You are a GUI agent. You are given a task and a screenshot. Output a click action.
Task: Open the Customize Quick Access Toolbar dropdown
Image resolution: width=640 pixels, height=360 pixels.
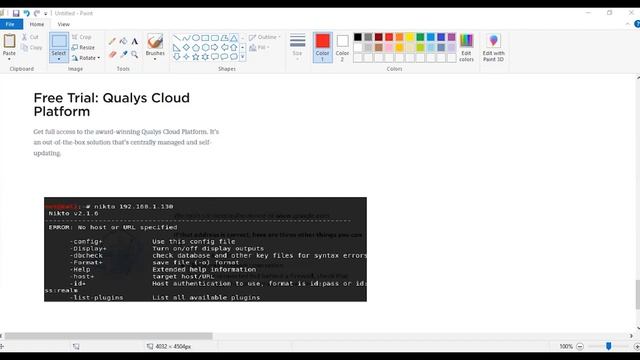coord(46,14)
